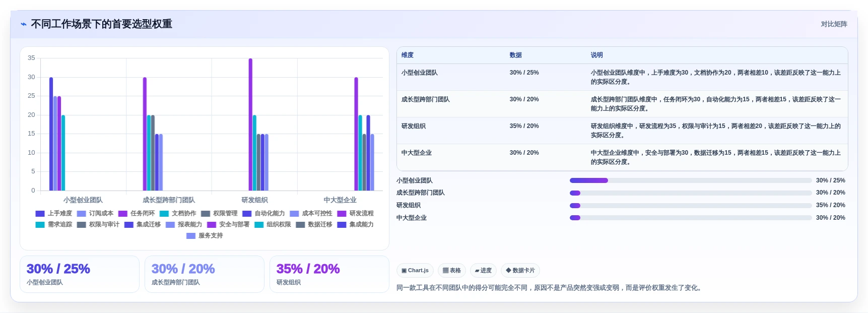Select the 集成能力 legend item
Viewport: 868px width, 313px height.
(x=356, y=225)
